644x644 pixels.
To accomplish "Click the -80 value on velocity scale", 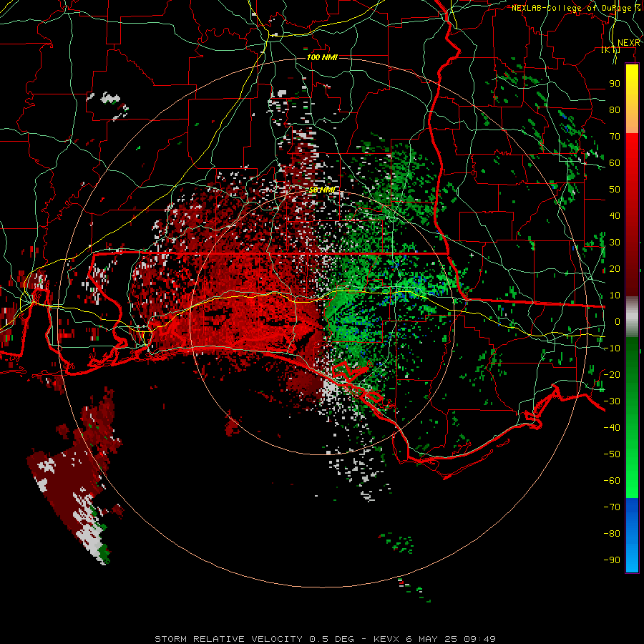I will (612, 534).
